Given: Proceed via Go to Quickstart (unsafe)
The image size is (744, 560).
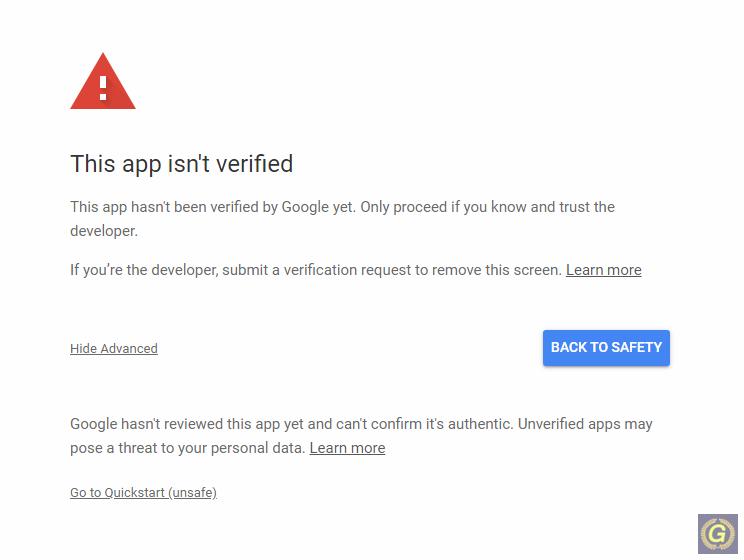Looking at the screenshot, I should 143,493.
